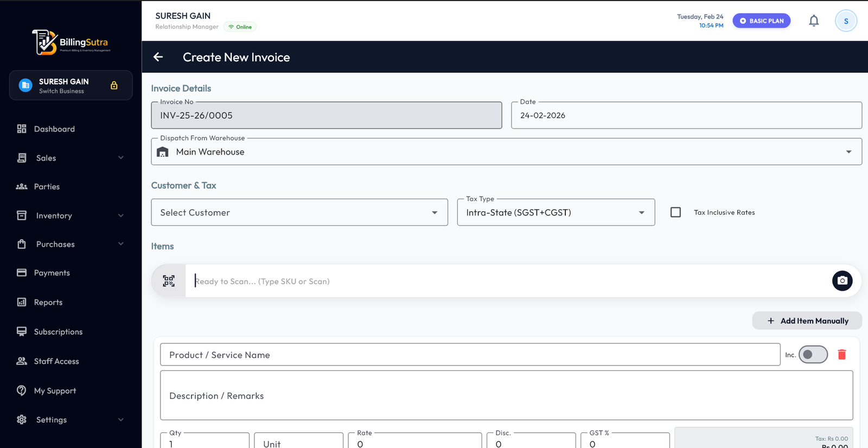868x448 pixels.
Task: Click the Reports chart icon
Action: coord(22,302)
